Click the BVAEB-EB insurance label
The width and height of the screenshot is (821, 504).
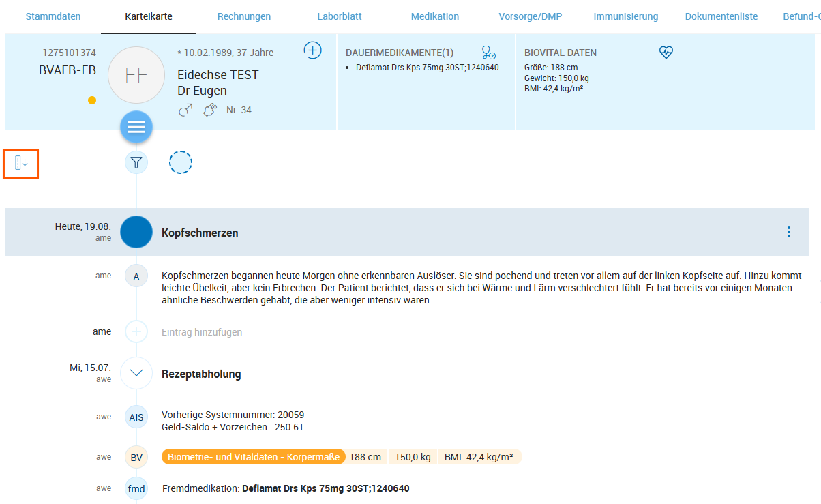(68, 70)
